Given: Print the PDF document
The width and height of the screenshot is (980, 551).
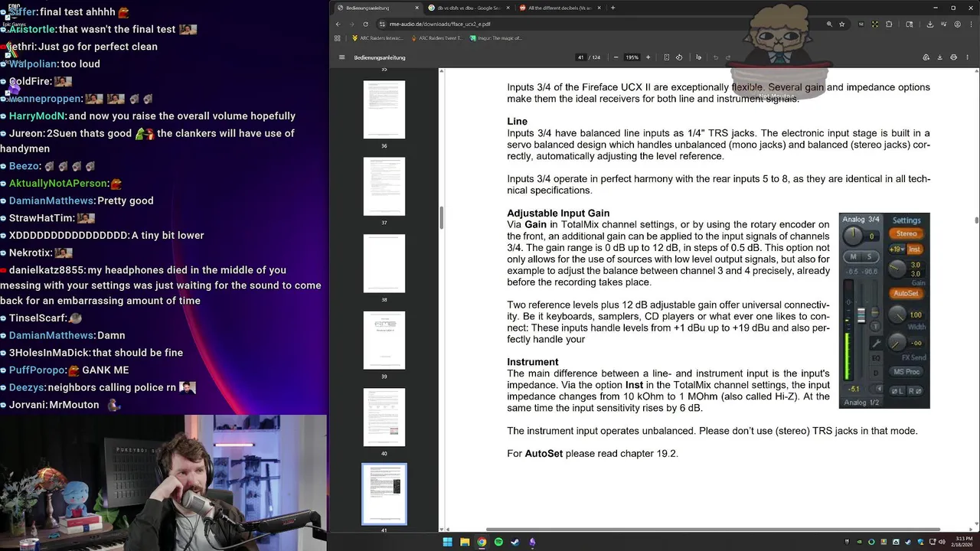Looking at the screenshot, I should (953, 57).
